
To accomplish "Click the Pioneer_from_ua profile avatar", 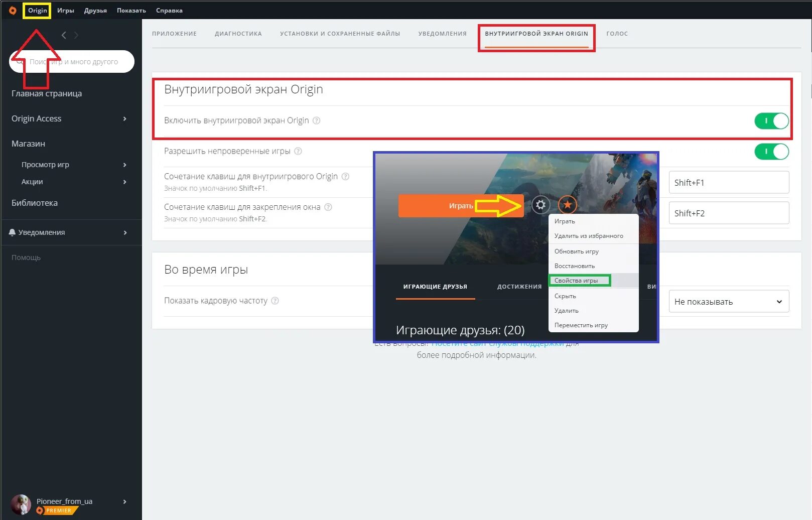I will pyautogui.click(x=21, y=504).
